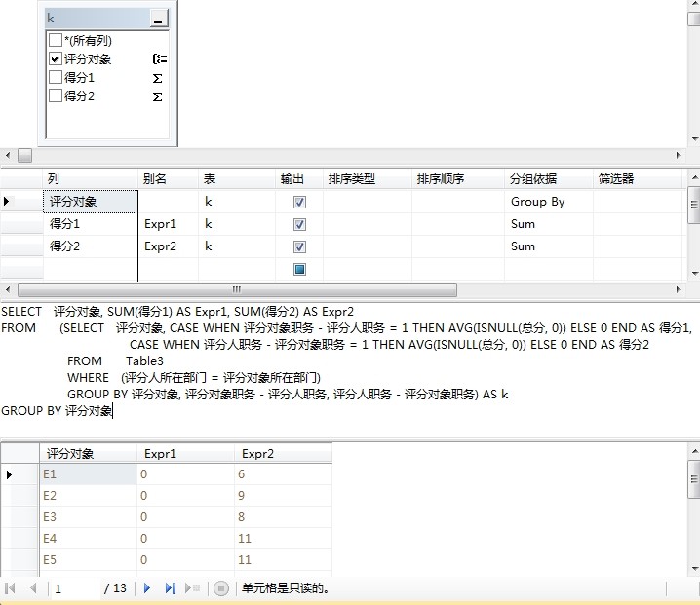This screenshot has height=605, width=700.
Task: Check 得分2 in the k table
Action: [x=56, y=96]
